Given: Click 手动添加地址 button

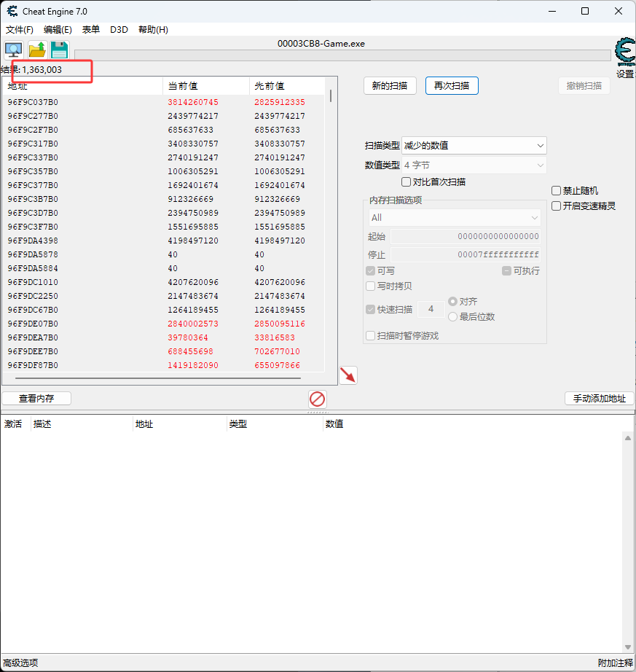Looking at the screenshot, I should [600, 399].
